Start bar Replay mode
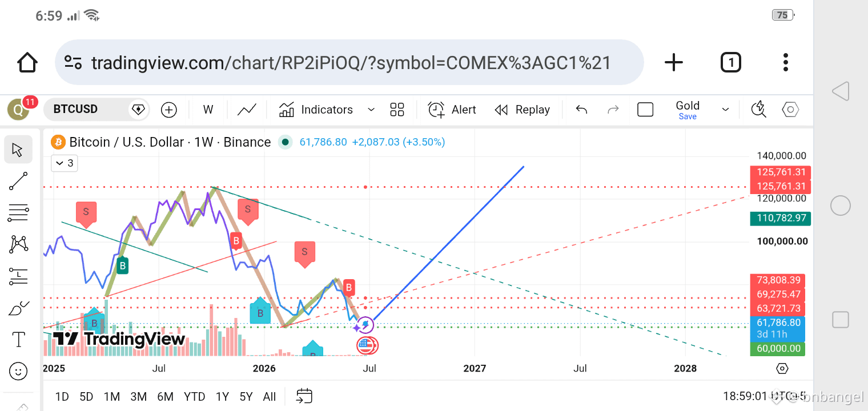Screen dimensions: 868x411 [522, 110]
